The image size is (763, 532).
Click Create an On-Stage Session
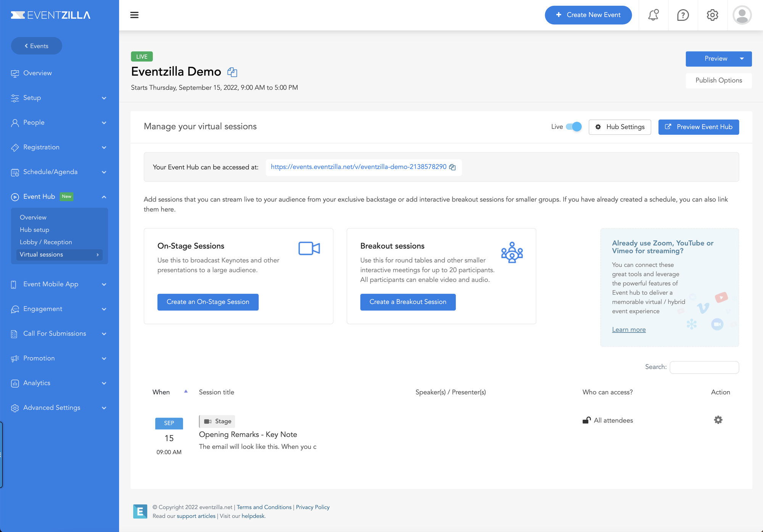coord(208,302)
